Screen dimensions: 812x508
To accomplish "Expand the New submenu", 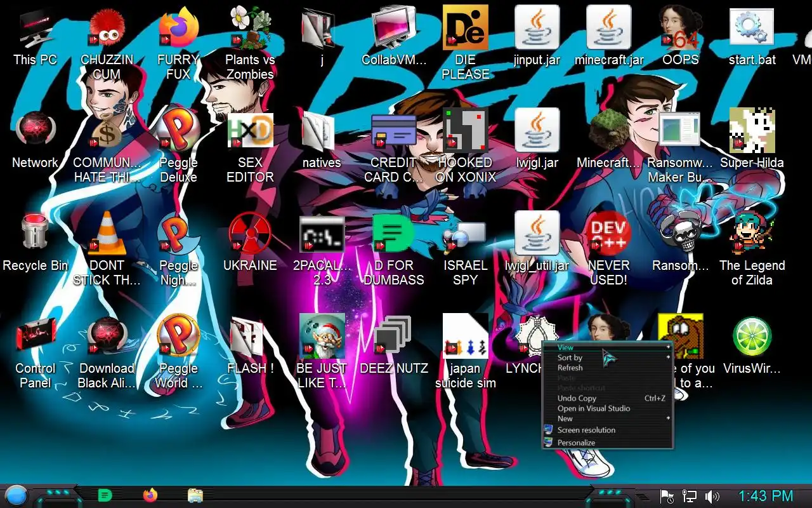I will 607,418.
